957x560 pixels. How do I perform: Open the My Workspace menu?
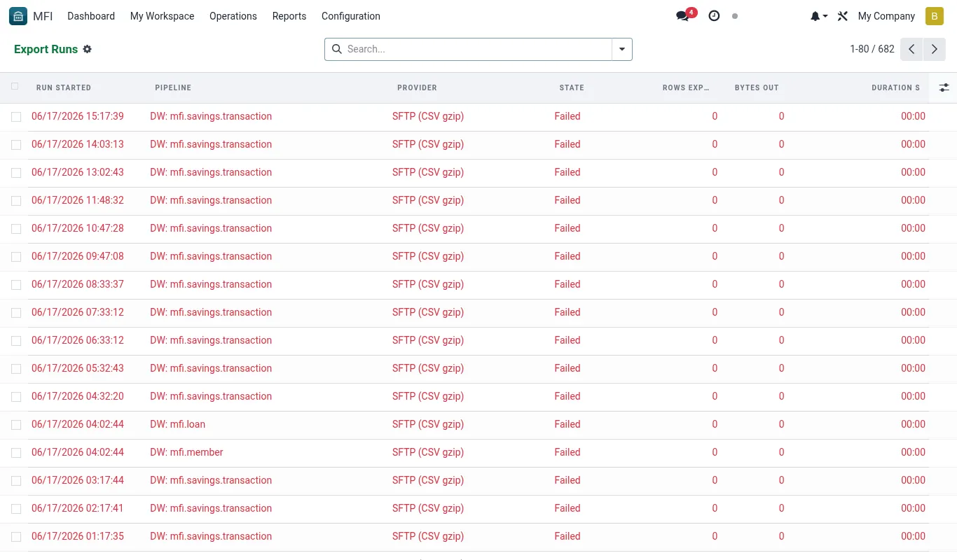pyautogui.click(x=162, y=16)
